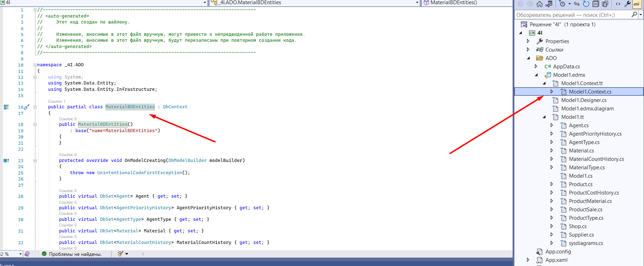Click the IntelliCode suggestions icon in status strip
The height and width of the screenshot is (266, 644).
click(x=27, y=254)
